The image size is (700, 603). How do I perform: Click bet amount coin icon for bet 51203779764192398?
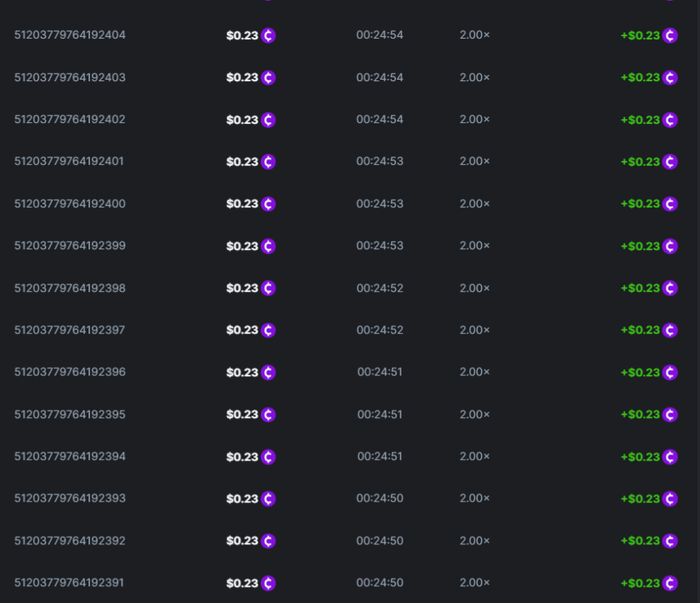click(x=268, y=288)
